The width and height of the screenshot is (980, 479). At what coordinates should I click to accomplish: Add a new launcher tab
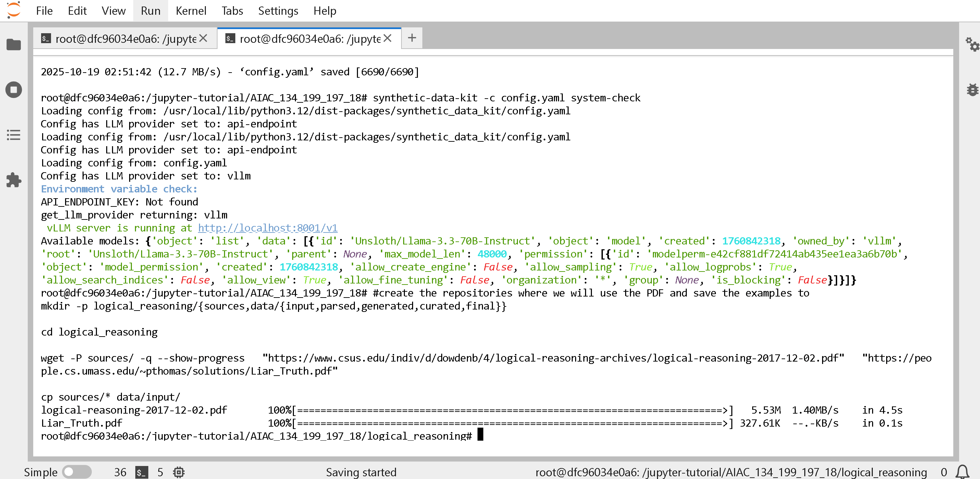(x=412, y=38)
